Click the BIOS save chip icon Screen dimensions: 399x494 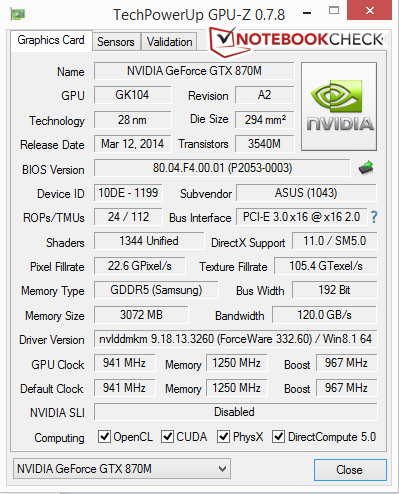[366, 168]
